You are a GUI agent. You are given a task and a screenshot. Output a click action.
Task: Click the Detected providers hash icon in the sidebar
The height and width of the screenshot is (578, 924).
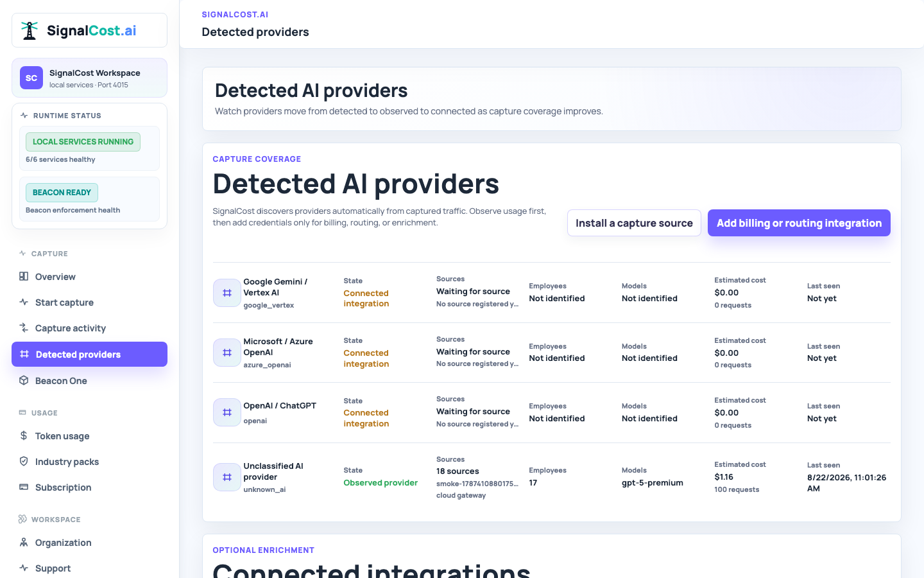coord(24,354)
